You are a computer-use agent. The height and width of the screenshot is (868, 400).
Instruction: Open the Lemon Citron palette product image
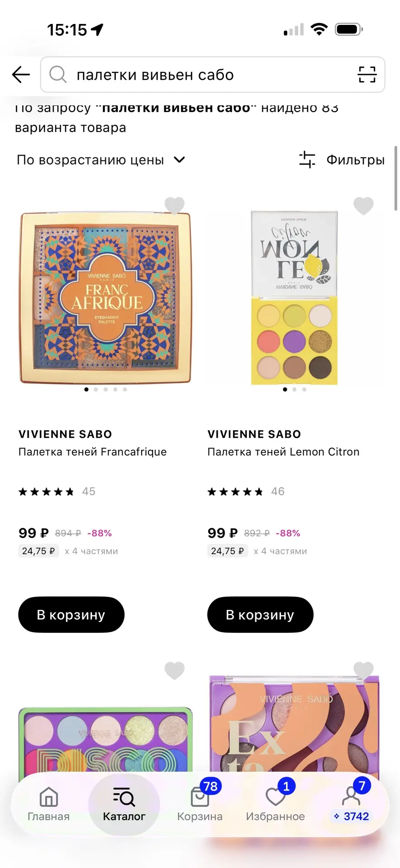point(294,298)
